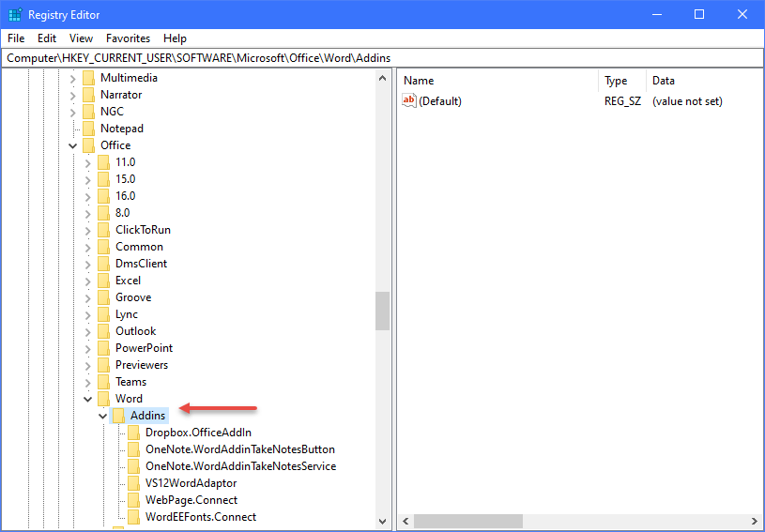Screen dimensions: 765x532
Task: Select the Previewers key label
Action: (142, 365)
